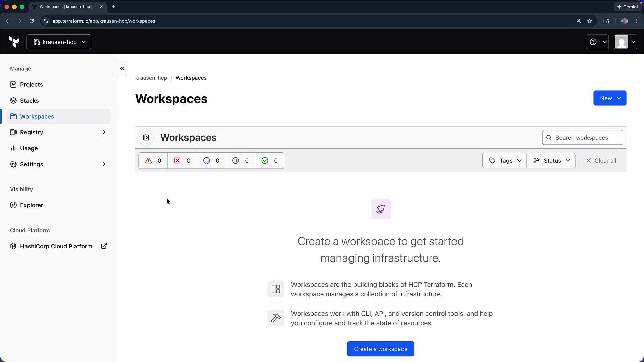The width and height of the screenshot is (644, 362).
Task: Open the krausen-hcp organization switcher
Action: 59,42
